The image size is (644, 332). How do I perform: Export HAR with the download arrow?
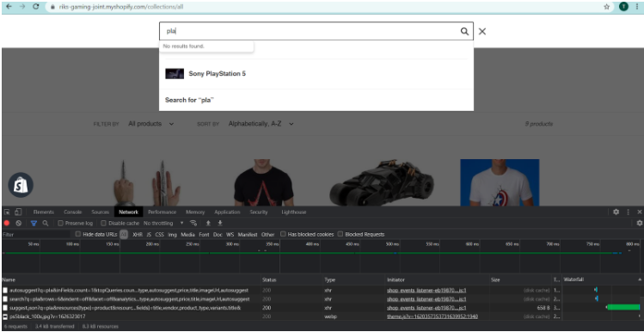point(220,223)
